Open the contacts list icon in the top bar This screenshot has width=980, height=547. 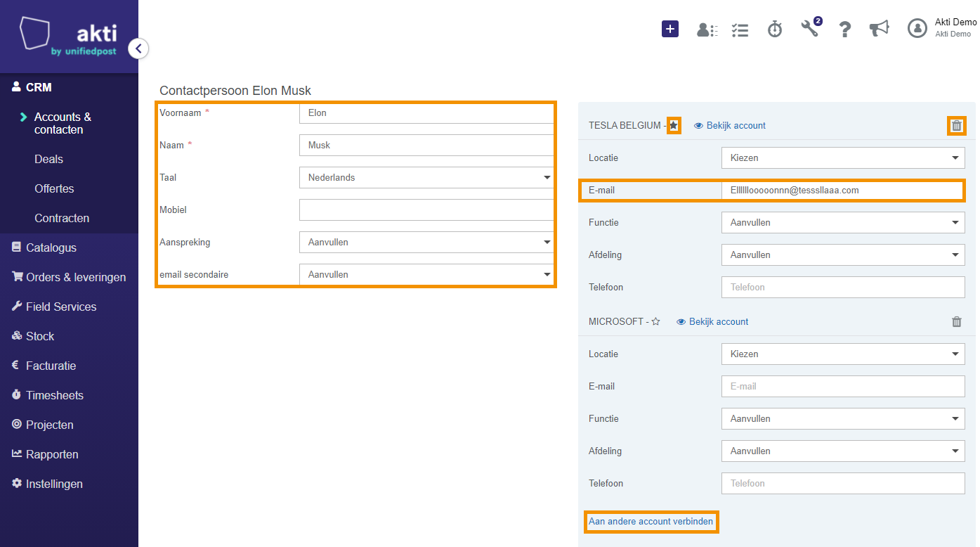click(707, 30)
